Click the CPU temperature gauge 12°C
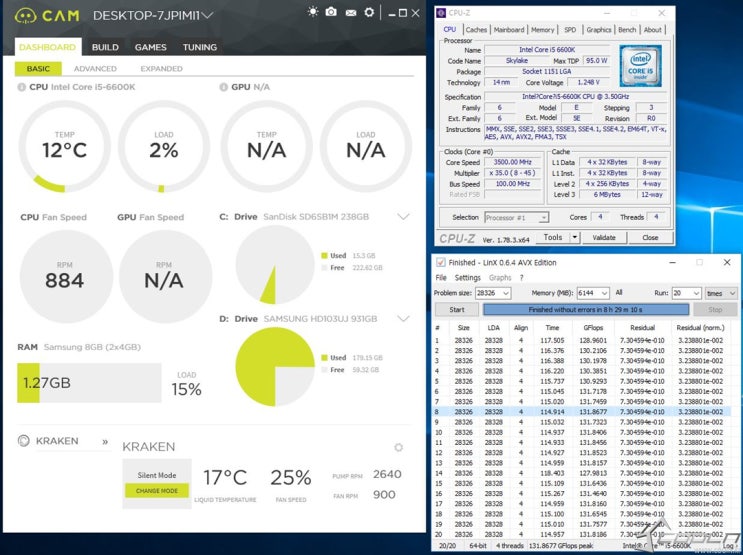 pos(64,147)
